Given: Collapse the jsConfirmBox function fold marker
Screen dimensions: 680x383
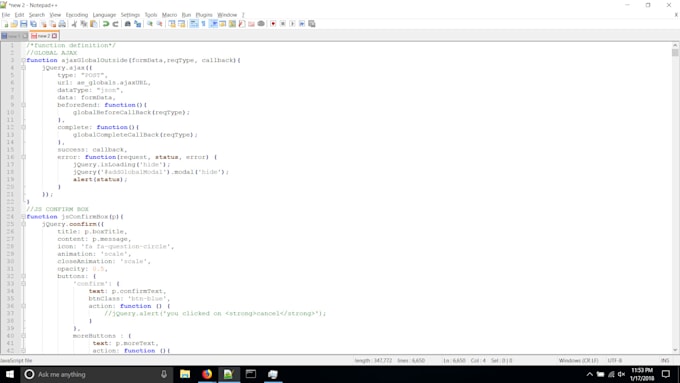Looking at the screenshot, I should pyautogui.click(x=24, y=216).
